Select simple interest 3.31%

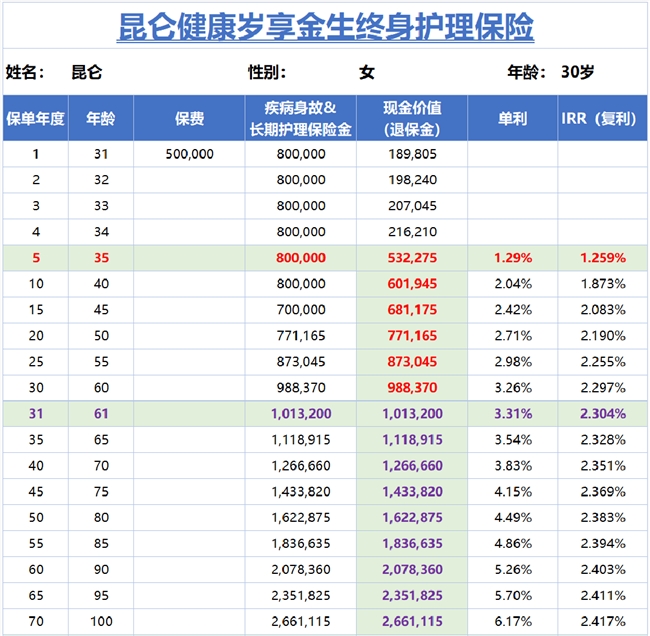point(513,414)
